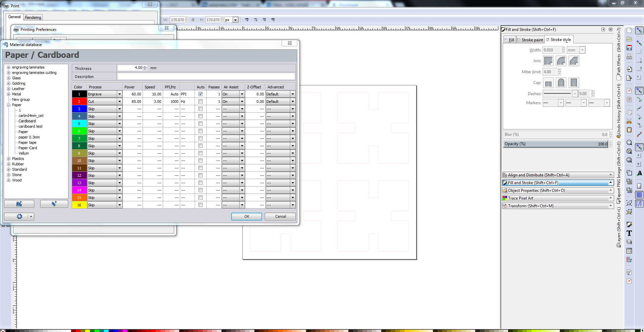Viewport: 644px width, 332px height.
Task: Click the Opacity percentage slider
Action: (x=555, y=144)
